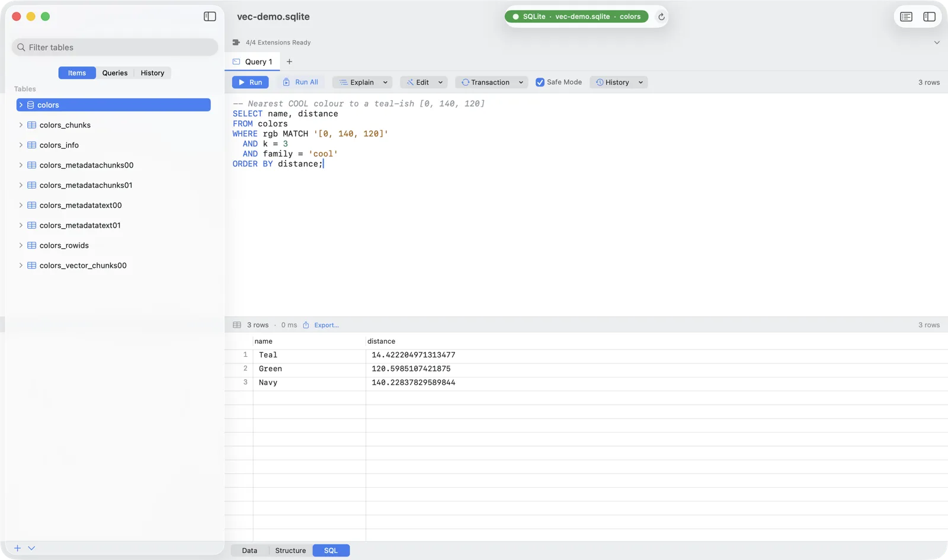The width and height of the screenshot is (948, 560).
Task: Open the bottom-left chevron menu
Action: (x=31, y=548)
